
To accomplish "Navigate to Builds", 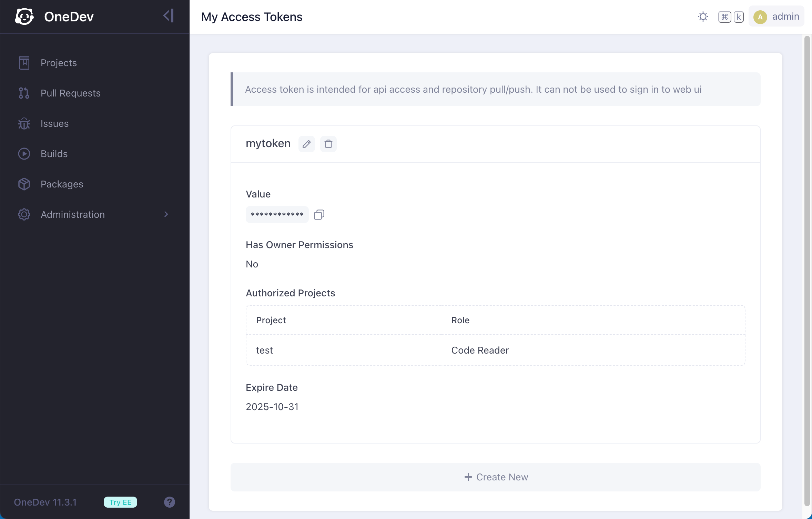I will point(54,154).
